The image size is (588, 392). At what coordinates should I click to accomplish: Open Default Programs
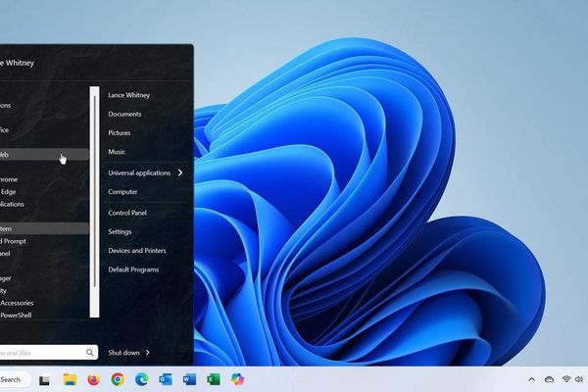[133, 269]
